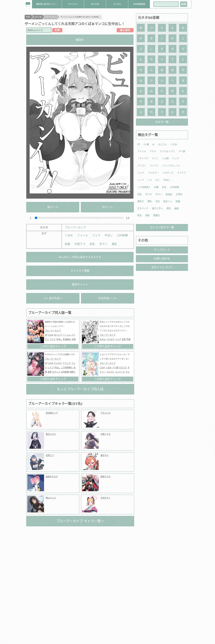Open 当サイトについて page

162,267
